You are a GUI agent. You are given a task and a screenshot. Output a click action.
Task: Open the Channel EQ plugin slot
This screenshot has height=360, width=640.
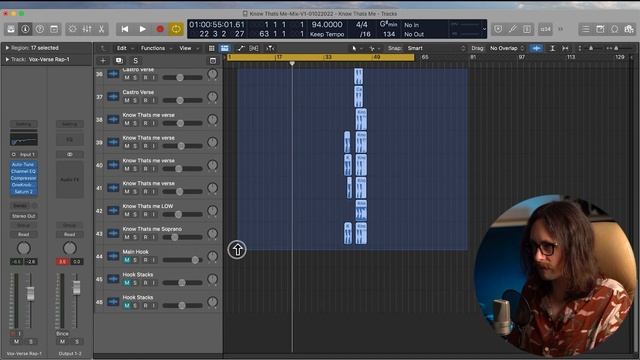pos(23,171)
